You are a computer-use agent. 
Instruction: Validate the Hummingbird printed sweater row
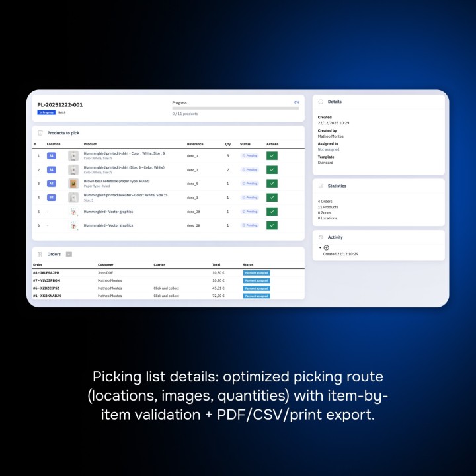coord(272,198)
